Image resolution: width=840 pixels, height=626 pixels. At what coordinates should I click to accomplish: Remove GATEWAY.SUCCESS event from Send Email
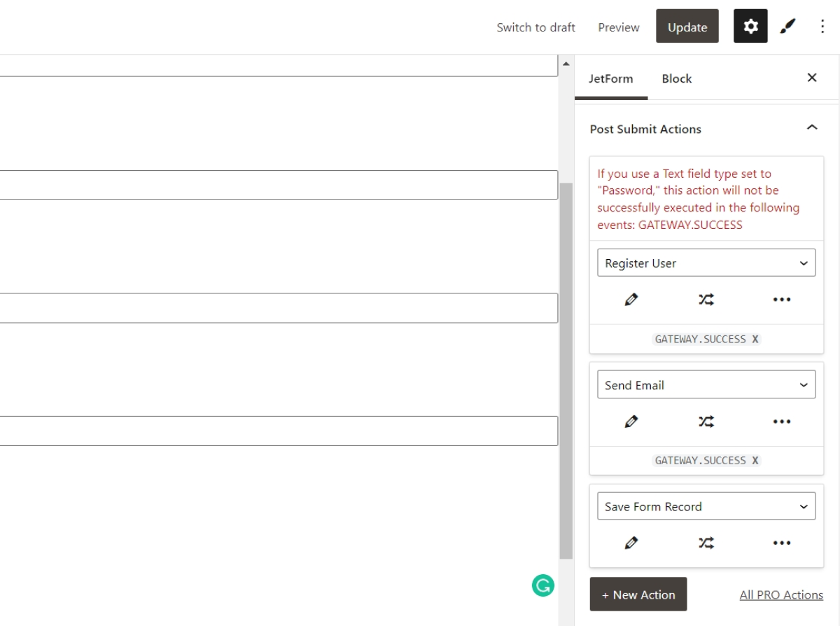click(x=755, y=461)
